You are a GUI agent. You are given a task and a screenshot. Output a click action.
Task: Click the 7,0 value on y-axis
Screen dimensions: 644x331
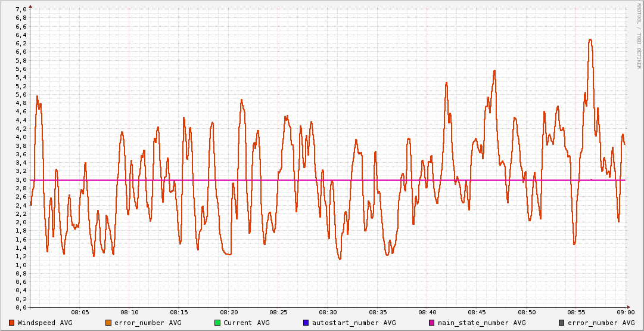point(20,10)
